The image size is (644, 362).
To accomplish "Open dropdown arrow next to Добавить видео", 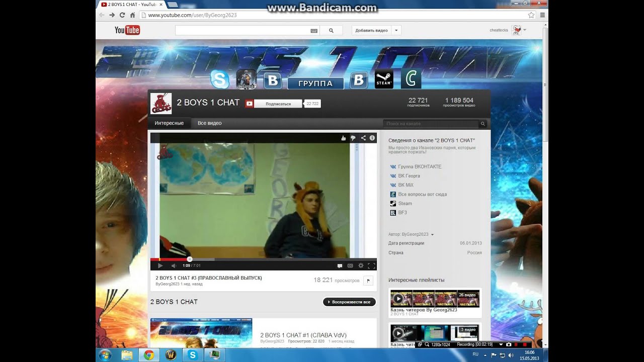I will pyautogui.click(x=396, y=30).
